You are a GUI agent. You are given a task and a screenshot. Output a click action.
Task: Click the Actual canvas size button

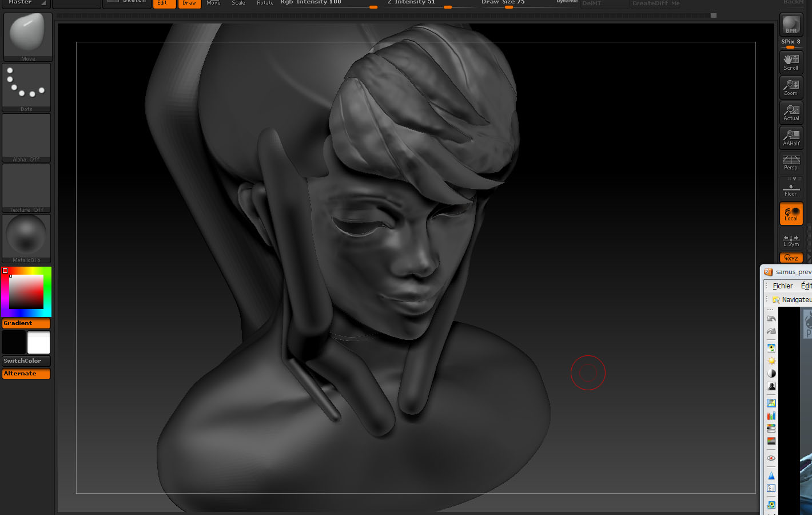click(x=791, y=112)
